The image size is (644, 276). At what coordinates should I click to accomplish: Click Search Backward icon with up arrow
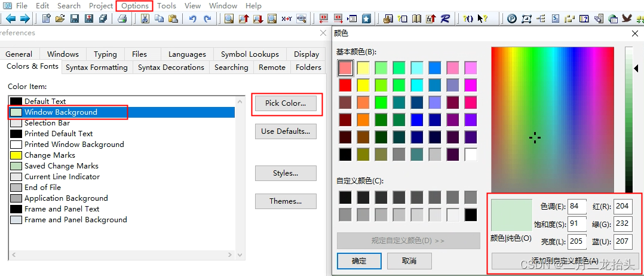[x=244, y=19]
